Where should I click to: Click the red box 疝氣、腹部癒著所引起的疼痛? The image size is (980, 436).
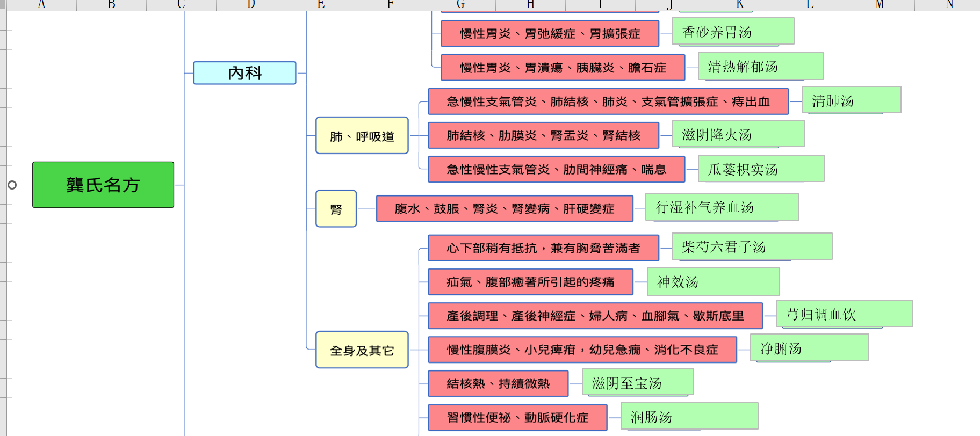click(x=531, y=282)
